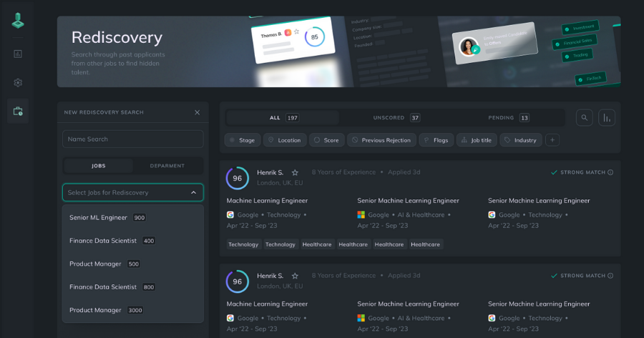The height and width of the screenshot is (338, 644).
Task: Click first card's Machine Learning Engineer title
Action: [x=267, y=201]
